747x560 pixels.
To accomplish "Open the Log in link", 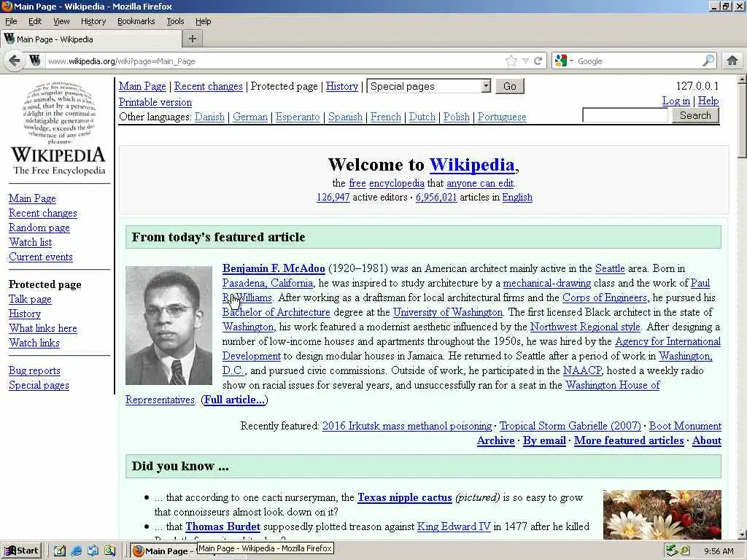I will click(x=676, y=101).
